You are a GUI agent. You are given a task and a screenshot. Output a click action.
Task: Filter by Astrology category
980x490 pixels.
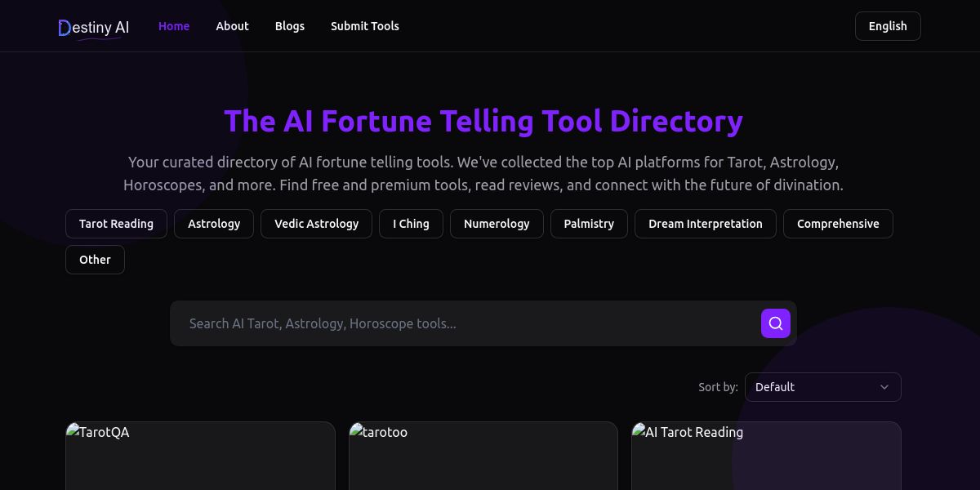[x=214, y=224]
